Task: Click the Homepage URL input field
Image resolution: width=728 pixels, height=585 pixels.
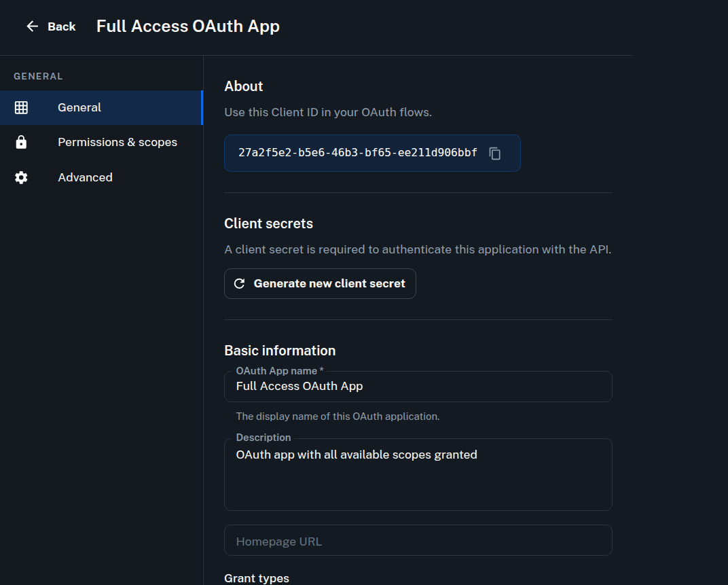Action: click(418, 541)
